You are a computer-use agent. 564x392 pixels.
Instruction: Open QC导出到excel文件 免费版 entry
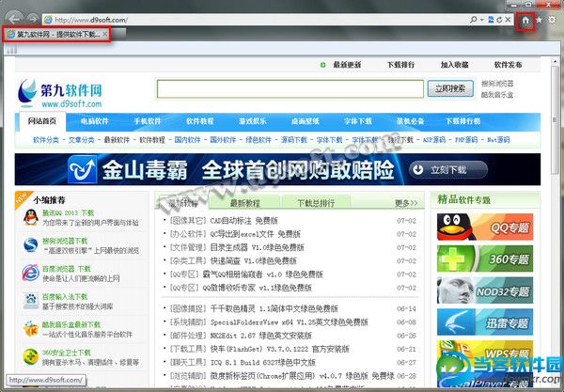point(256,234)
